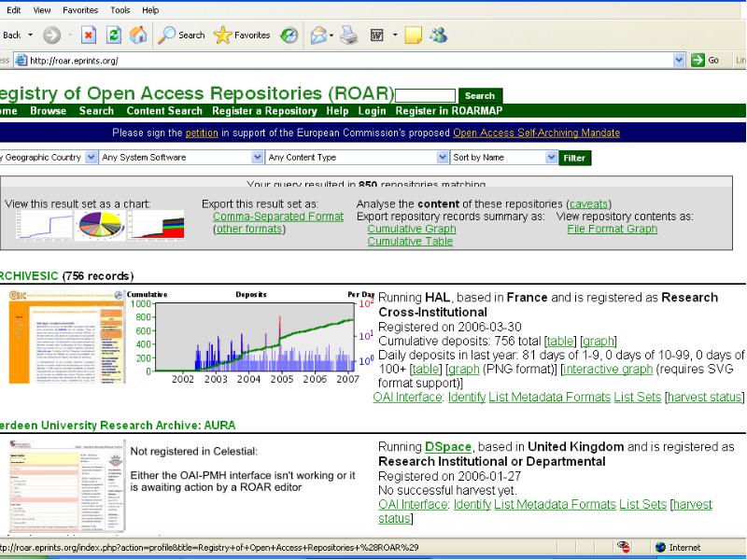Open the Mail envelope icon

click(318, 35)
